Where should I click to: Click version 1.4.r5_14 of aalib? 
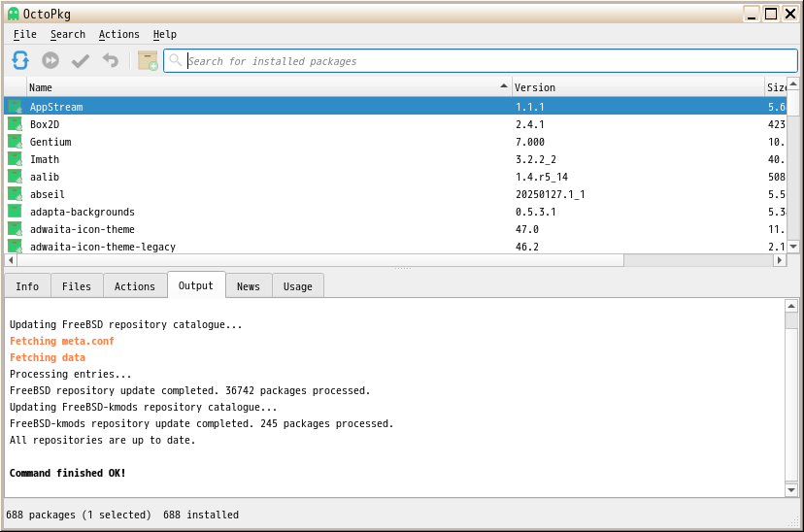click(542, 177)
